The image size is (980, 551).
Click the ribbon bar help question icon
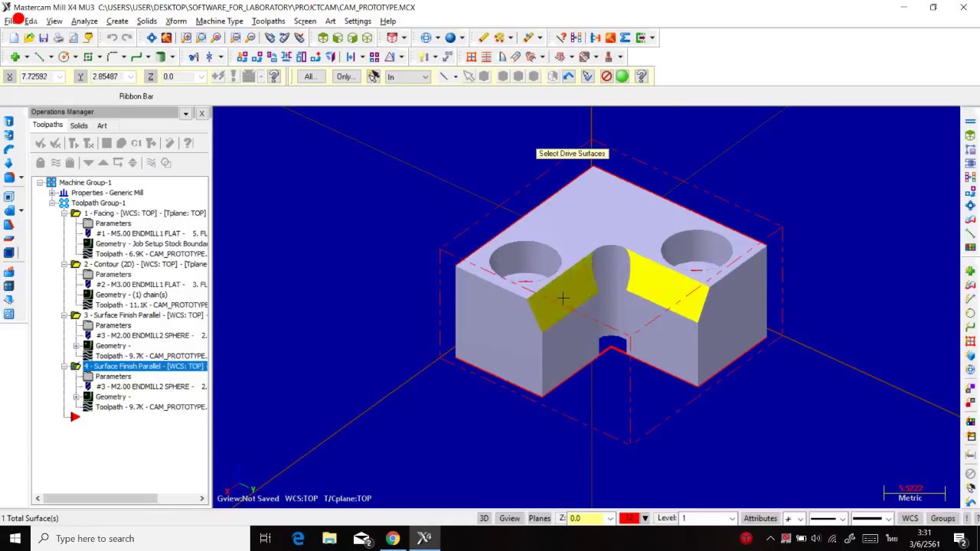(x=642, y=77)
